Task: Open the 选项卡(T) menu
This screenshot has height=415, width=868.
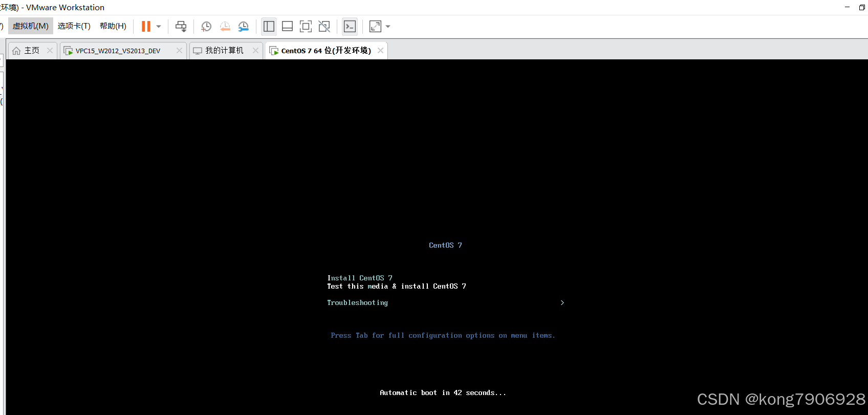Action: pos(74,26)
